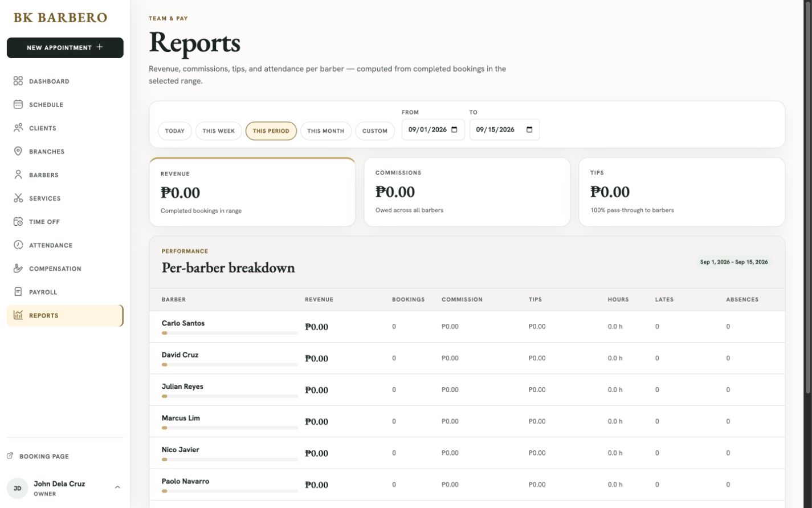This screenshot has height=508, width=812.
Task: Click the barber name Marcus Lim
Action: (x=181, y=418)
